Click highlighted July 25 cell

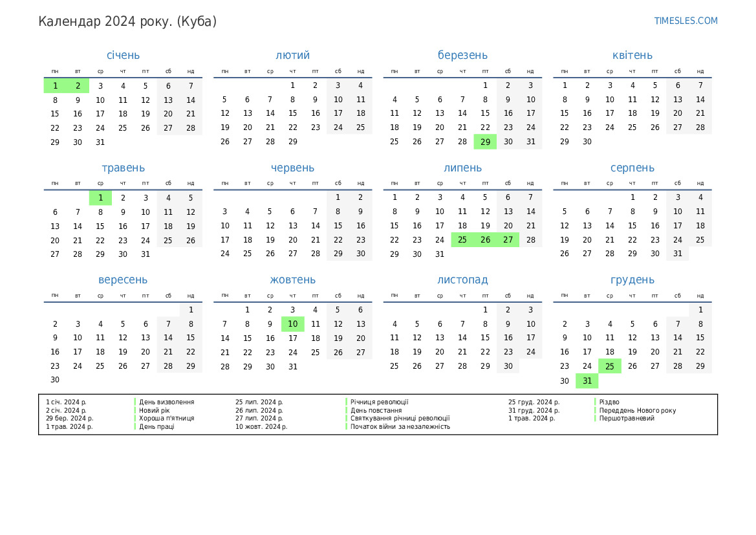point(462,240)
